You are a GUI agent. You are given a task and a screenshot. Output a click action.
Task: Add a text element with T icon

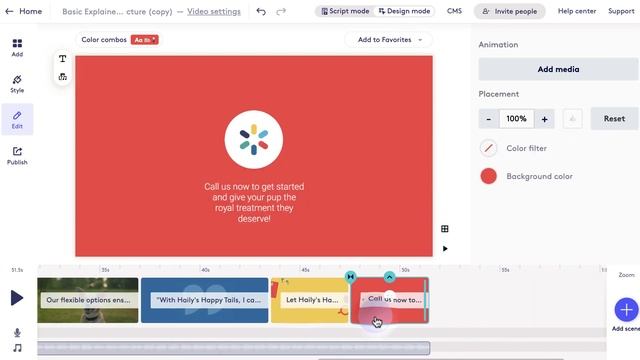coord(62,59)
